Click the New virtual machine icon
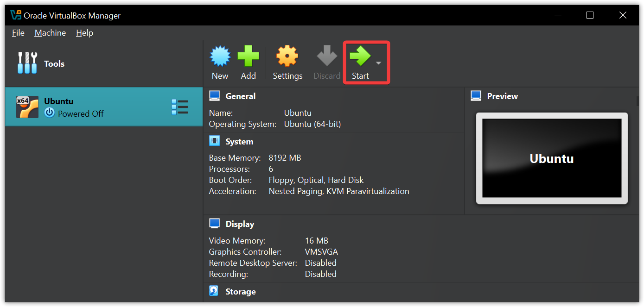 220,56
